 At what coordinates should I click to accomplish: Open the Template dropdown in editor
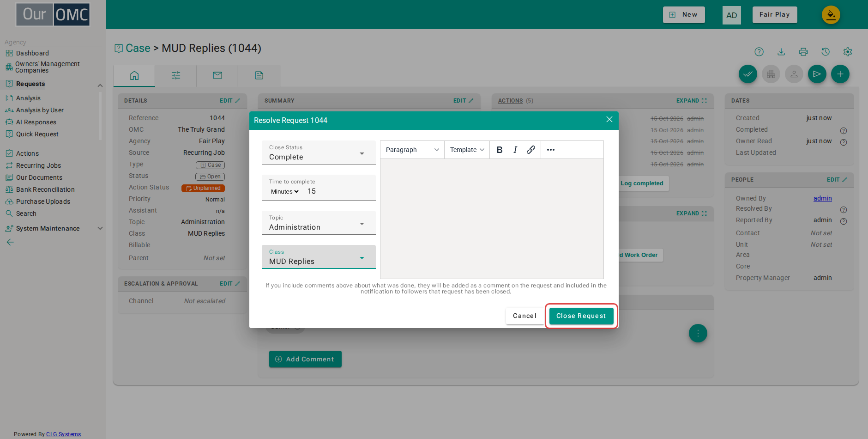pyautogui.click(x=467, y=150)
